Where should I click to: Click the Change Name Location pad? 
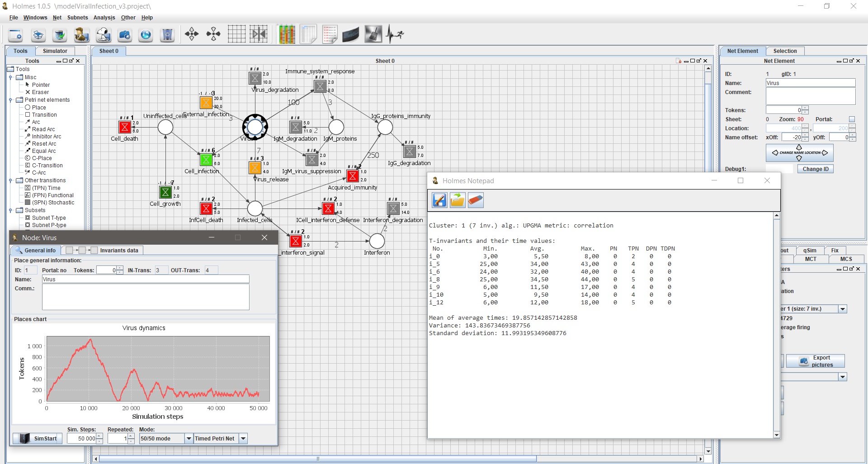(799, 153)
